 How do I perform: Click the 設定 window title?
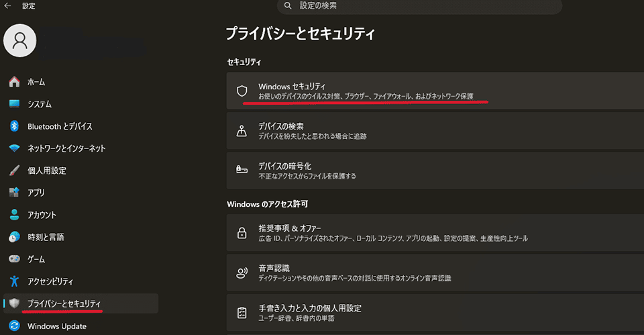point(29,6)
